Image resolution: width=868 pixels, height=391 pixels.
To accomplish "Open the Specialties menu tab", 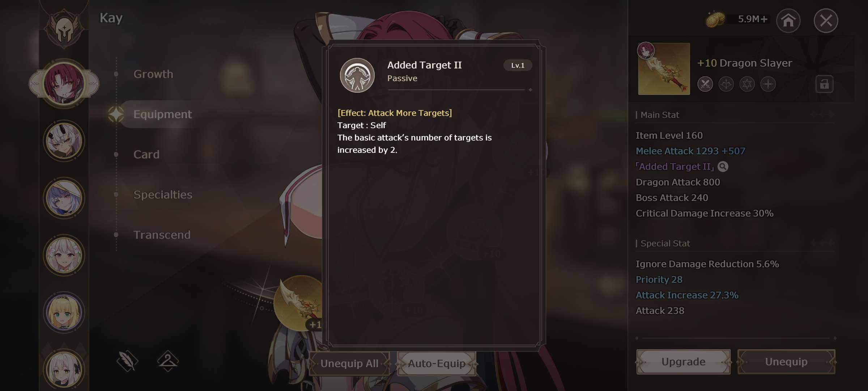I will (x=163, y=195).
